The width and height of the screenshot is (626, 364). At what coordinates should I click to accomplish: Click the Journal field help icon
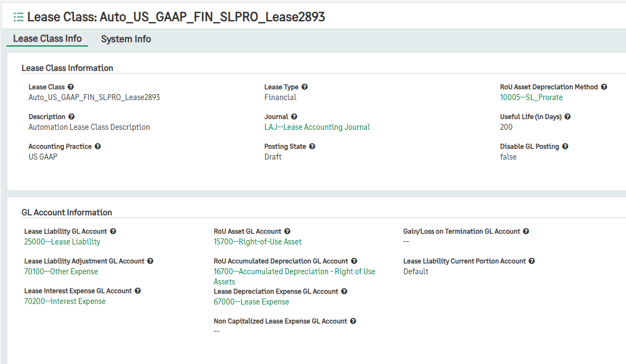(x=294, y=116)
